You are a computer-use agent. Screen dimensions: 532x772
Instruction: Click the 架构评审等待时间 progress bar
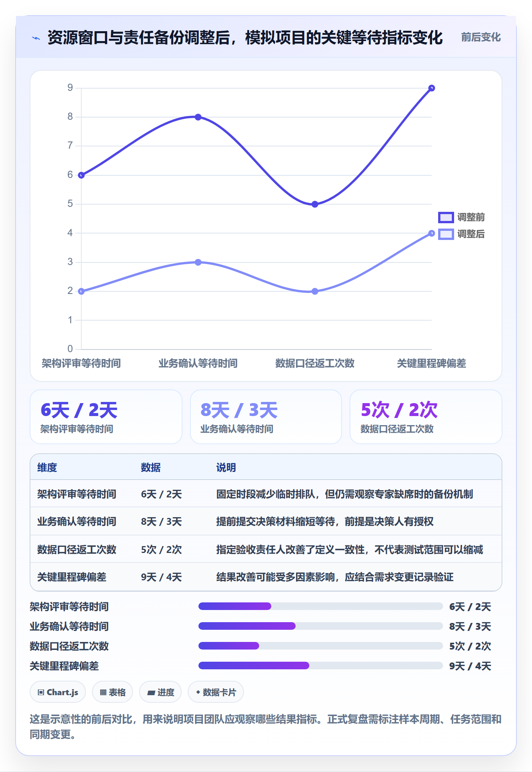[x=321, y=606]
